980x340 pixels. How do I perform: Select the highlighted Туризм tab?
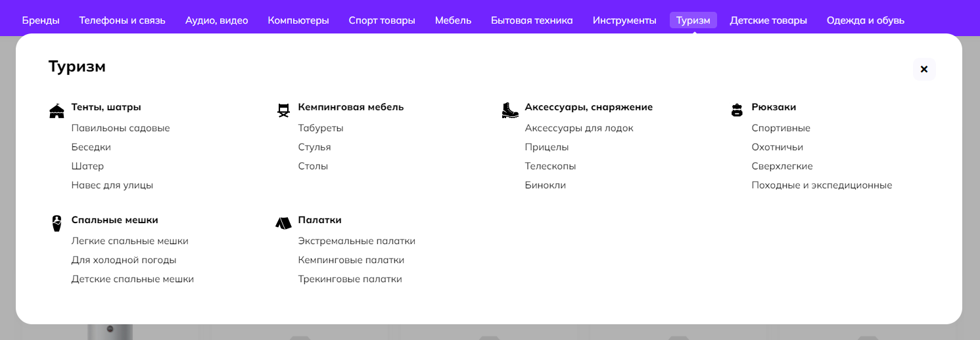[693, 20]
